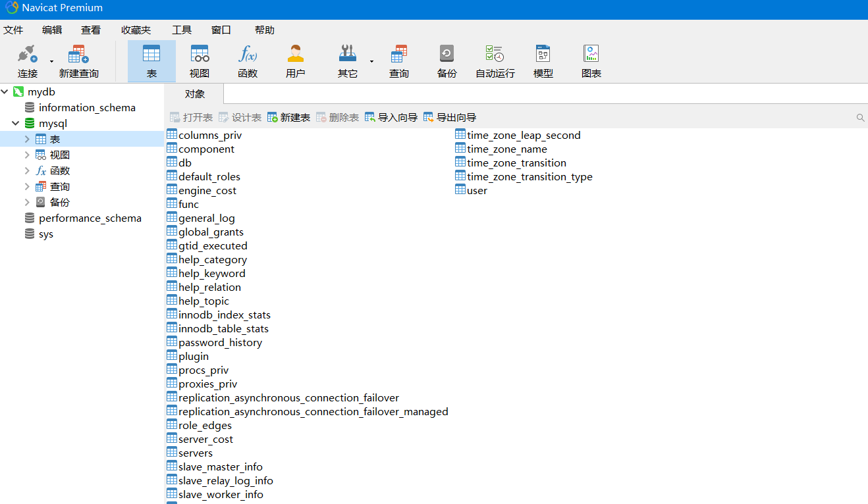Click table icon beside columns_priv
Image resolution: width=868 pixels, height=504 pixels.
172,134
